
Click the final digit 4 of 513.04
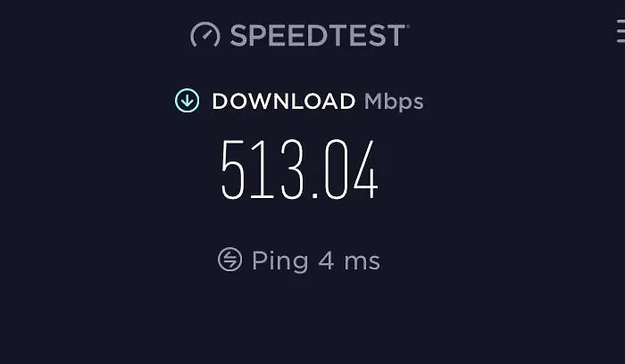click(366, 170)
